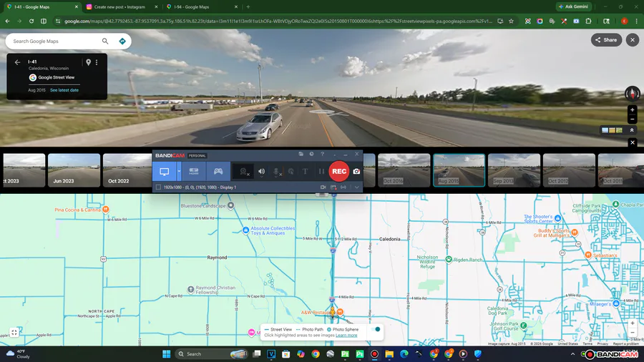Open Bandicam scheduled recording clock icon
644x362 pixels.
(x=312, y=154)
